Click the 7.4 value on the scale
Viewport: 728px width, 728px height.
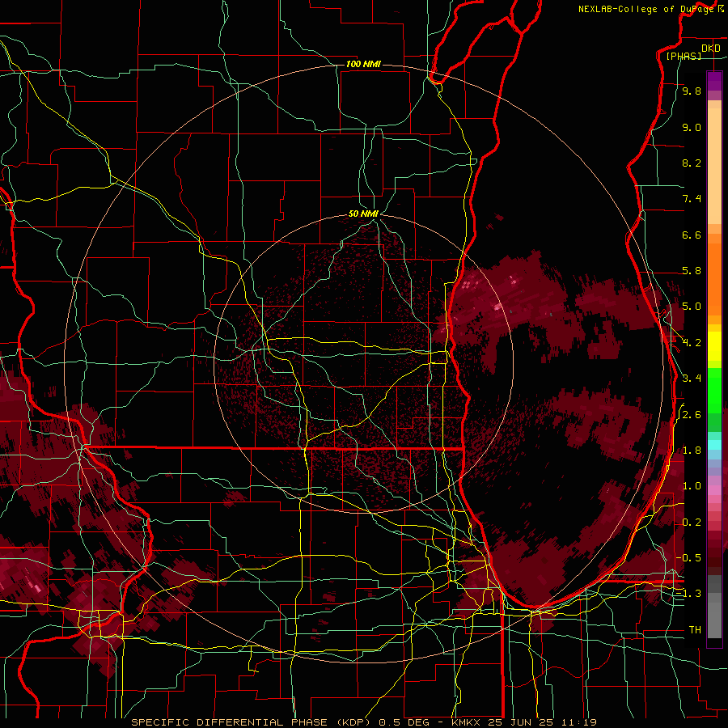(x=692, y=199)
